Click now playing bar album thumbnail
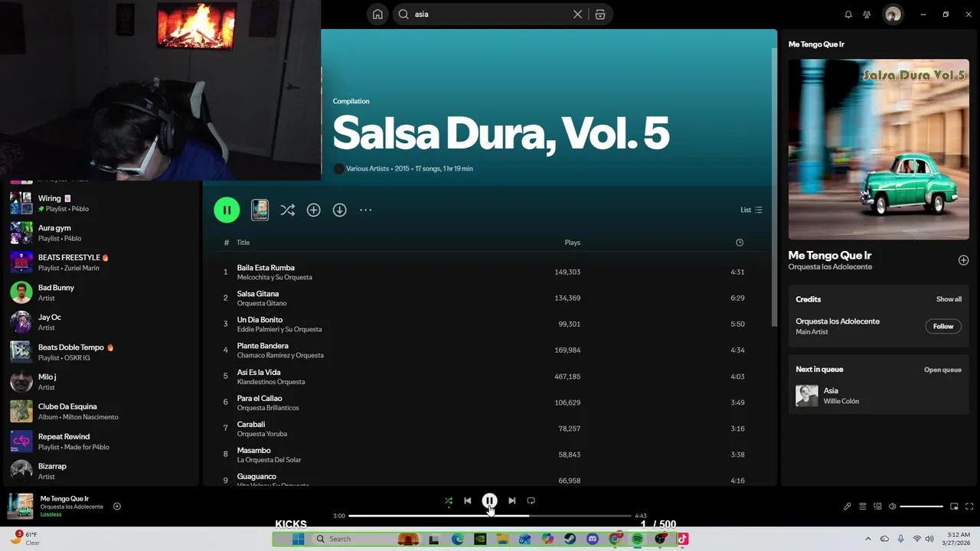The height and width of the screenshot is (551, 980). 21,506
